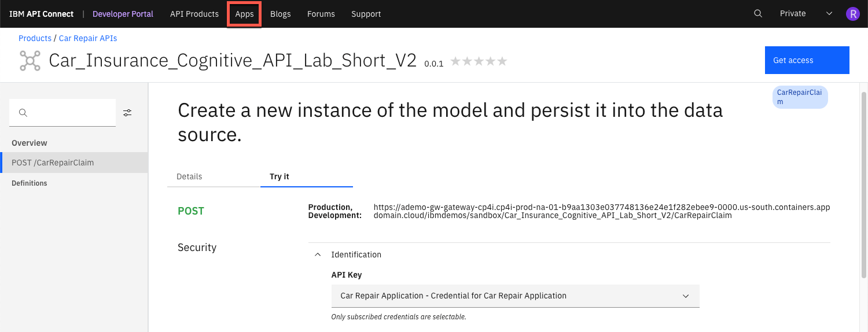Click the Get access button

tap(807, 60)
